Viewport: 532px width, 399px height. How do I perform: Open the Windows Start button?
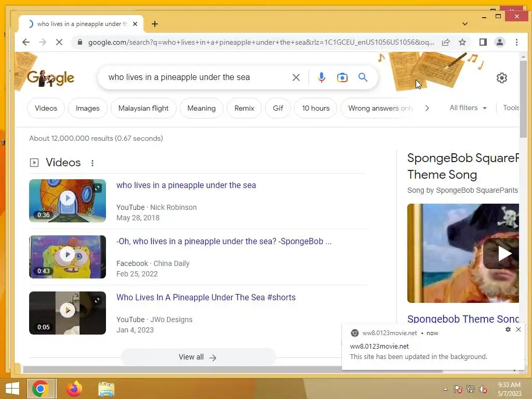[x=12, y=389]
